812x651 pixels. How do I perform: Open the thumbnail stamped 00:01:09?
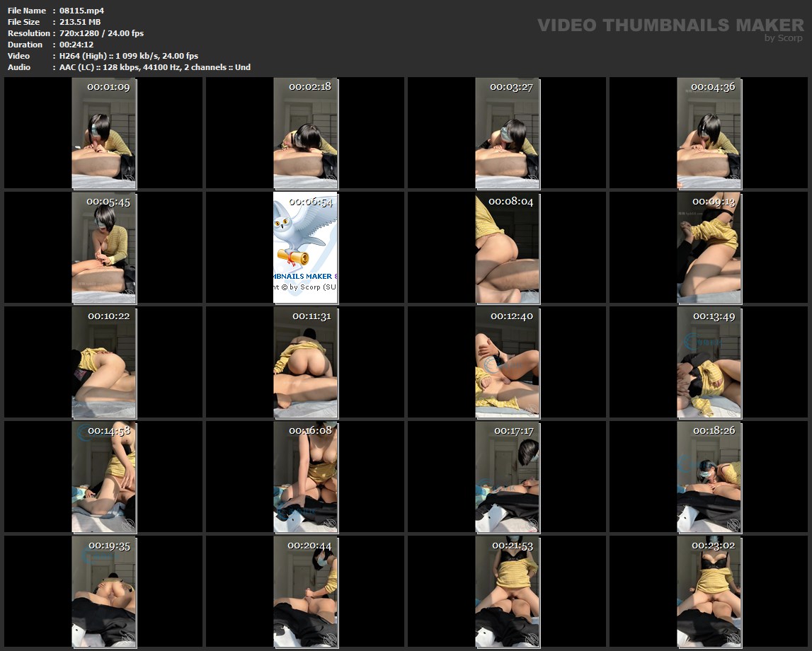(x=104, y=133)
